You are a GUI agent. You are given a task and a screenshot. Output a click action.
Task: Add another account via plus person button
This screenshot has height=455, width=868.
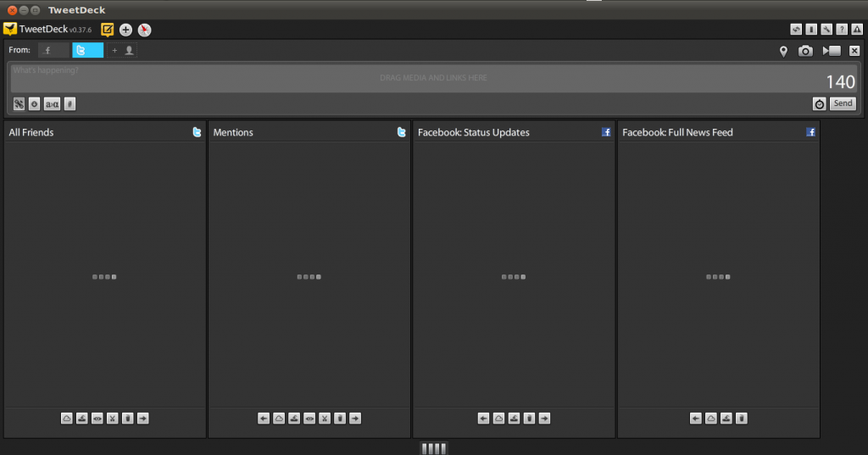coord(122,50)
